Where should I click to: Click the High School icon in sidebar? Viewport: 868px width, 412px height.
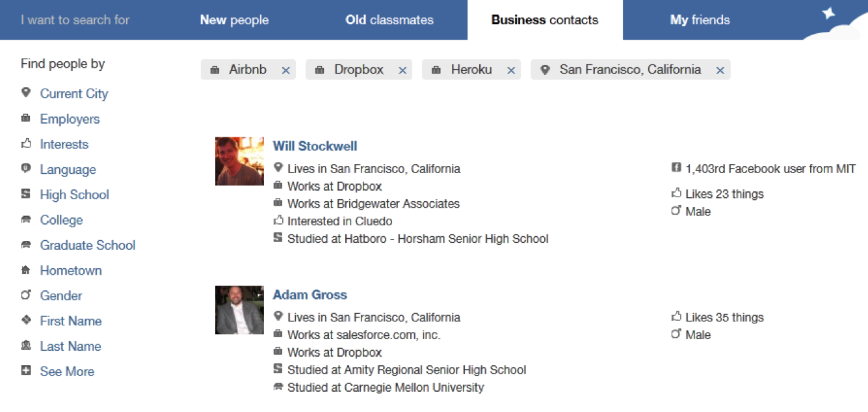click(x=26, y=194)
